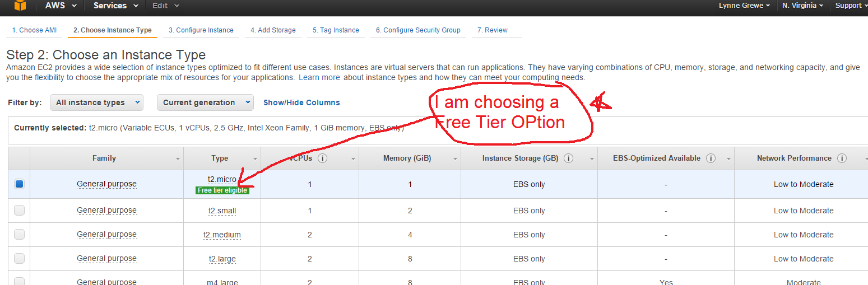The width and height of the screenshot is (868, 285).
Task: Select the t2.medium instance checkbox
Action: (20, 235)
